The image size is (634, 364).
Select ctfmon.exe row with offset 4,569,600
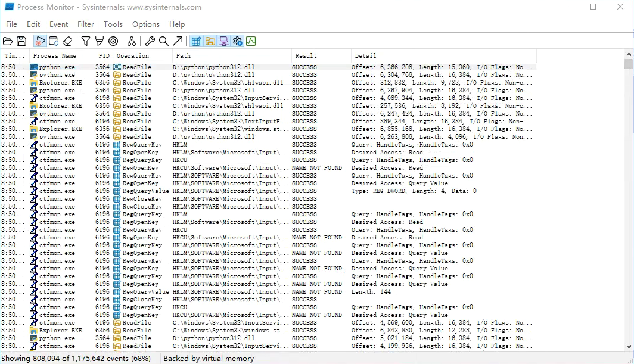pyautogui.click(x=269, y=323)
